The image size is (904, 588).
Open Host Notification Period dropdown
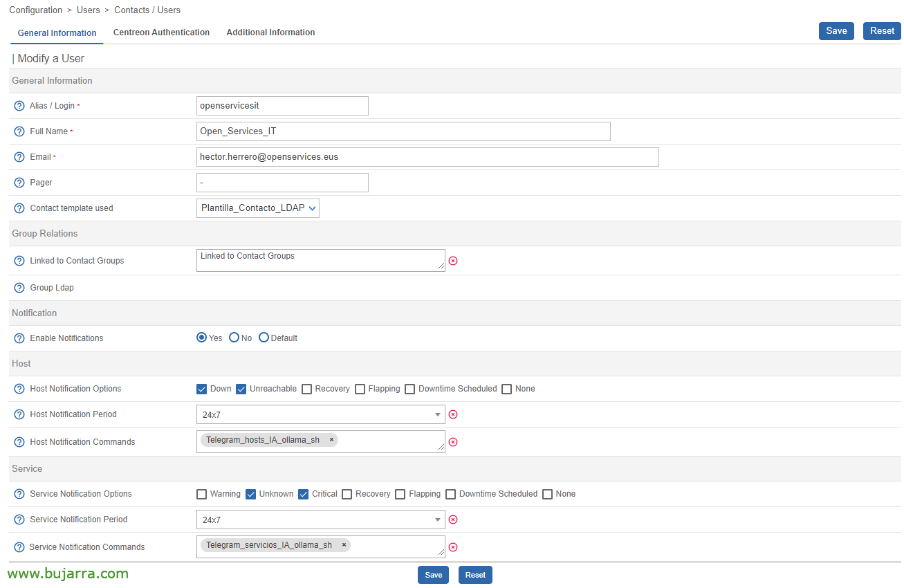[x=321, y=414]
